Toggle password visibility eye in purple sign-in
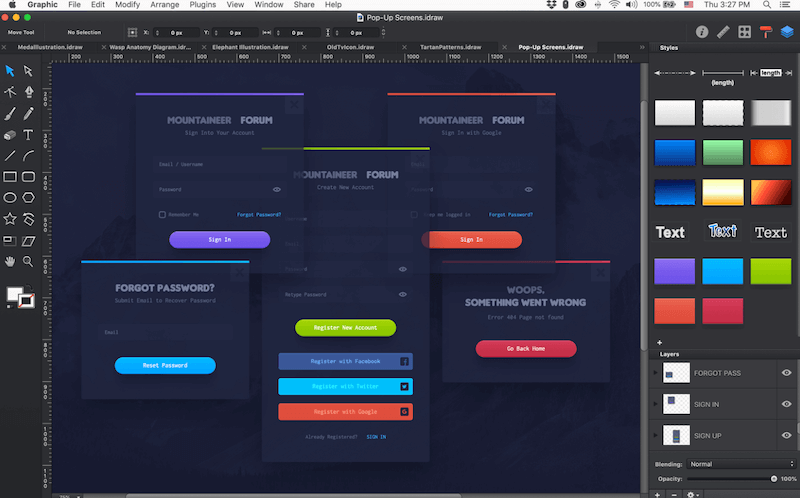Screen dimensions: 800x498 (x=277, y=189)
